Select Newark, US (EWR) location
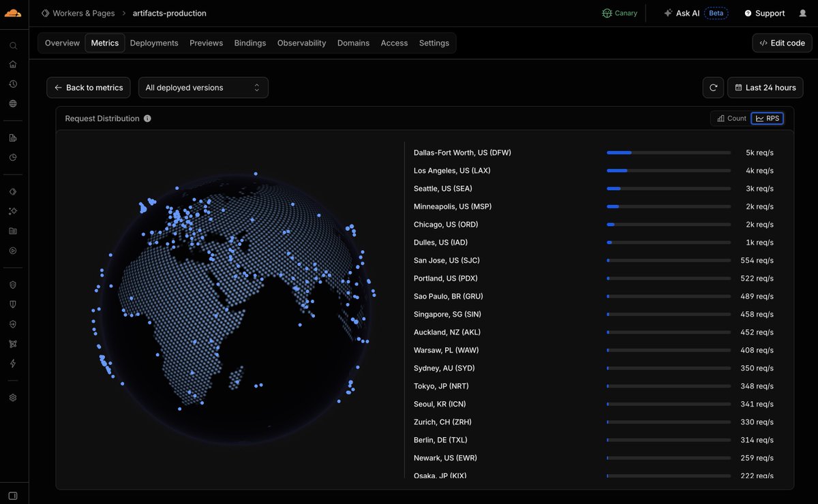The width and height of the screenshot is (818, 504). coord(445,458)
